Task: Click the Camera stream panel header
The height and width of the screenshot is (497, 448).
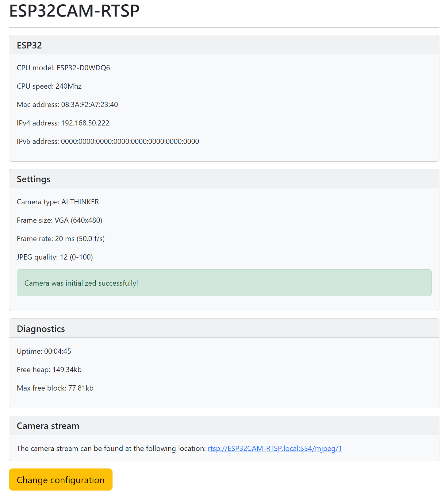Action: [x=48, y=426]
